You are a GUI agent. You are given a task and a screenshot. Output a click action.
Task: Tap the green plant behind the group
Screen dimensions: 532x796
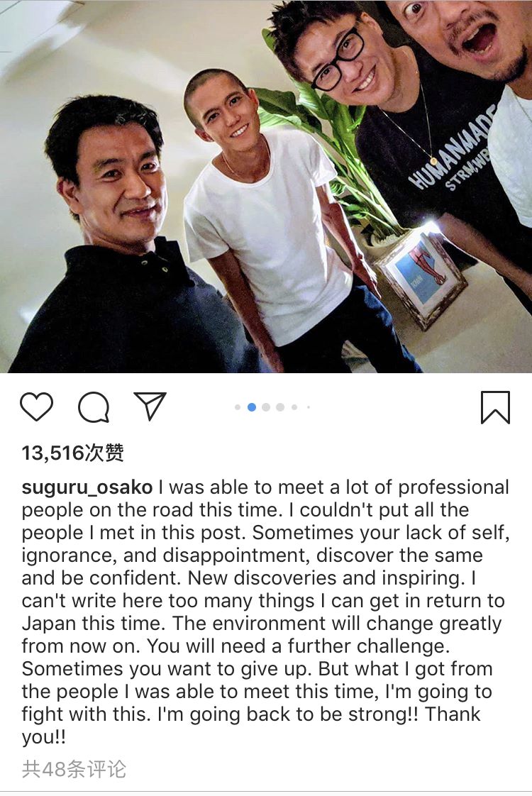pos(325,153)
